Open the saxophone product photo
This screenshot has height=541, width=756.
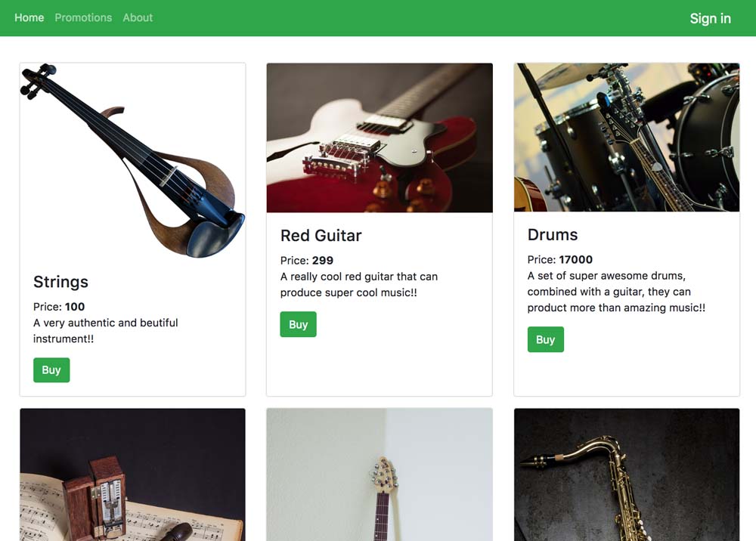(627, 475)
